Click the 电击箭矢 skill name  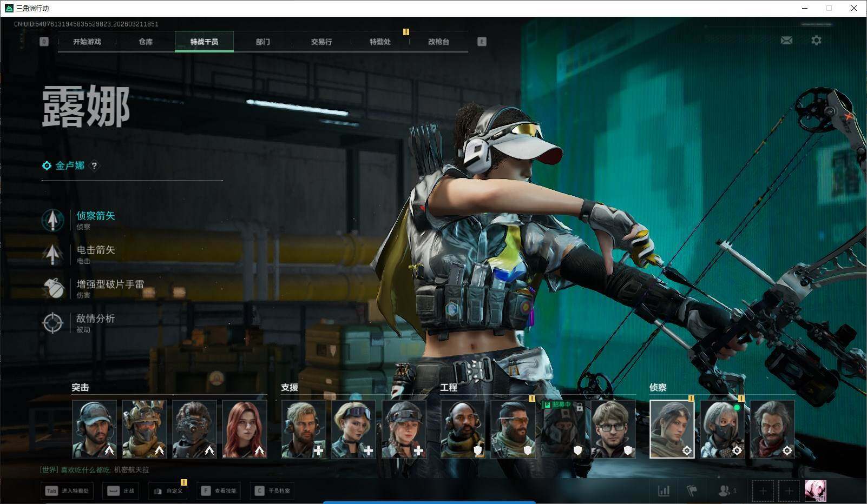[x=96, y=250]
